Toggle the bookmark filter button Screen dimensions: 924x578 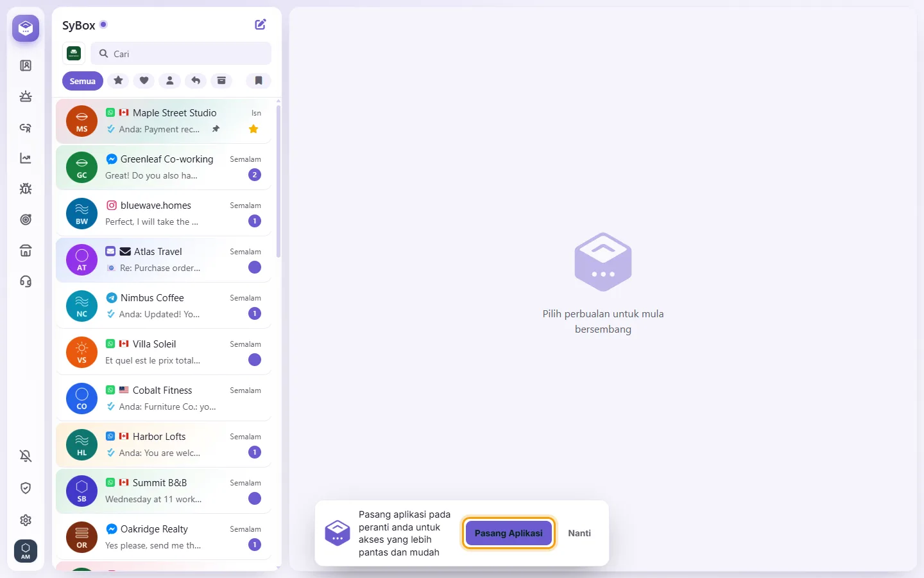259,80
